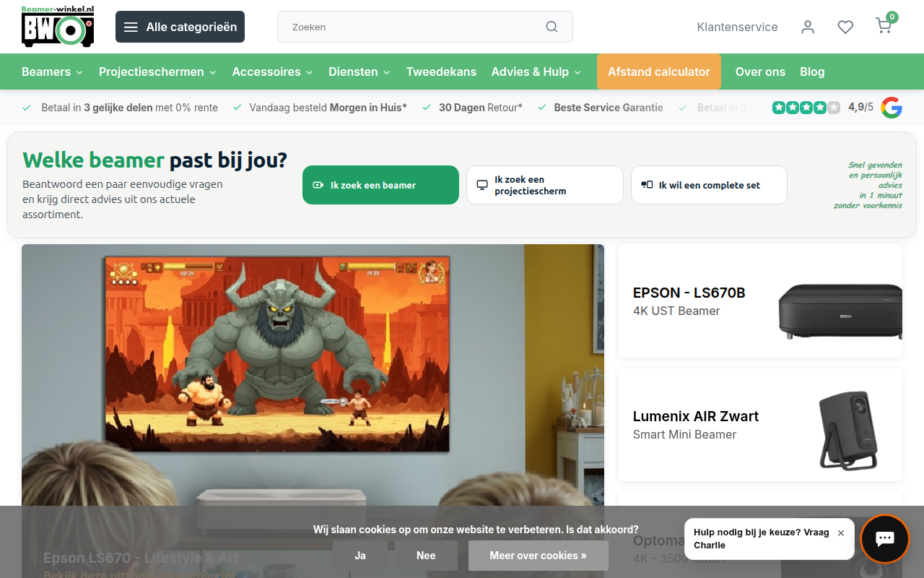Close the Charlie help popup
The width and height of the screenshot is (924, 578).
[x=841, y=533]
